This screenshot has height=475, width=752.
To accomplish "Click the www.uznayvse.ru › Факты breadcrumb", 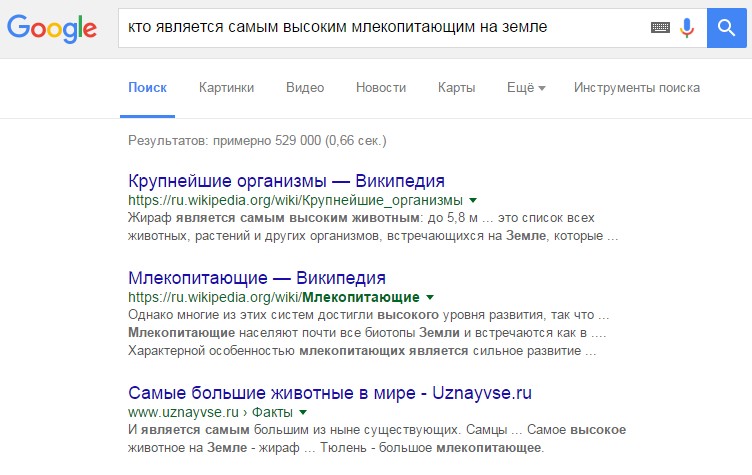I will (211, 412).
